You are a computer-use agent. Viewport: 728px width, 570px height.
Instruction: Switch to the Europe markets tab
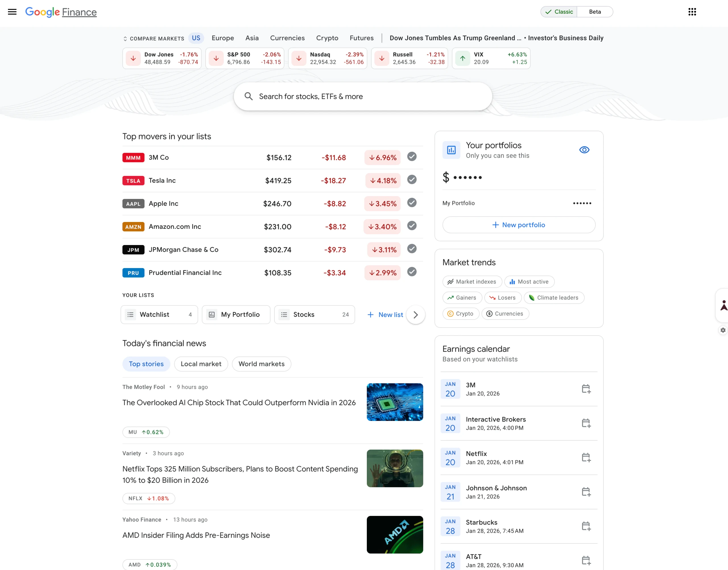point(222,38)
